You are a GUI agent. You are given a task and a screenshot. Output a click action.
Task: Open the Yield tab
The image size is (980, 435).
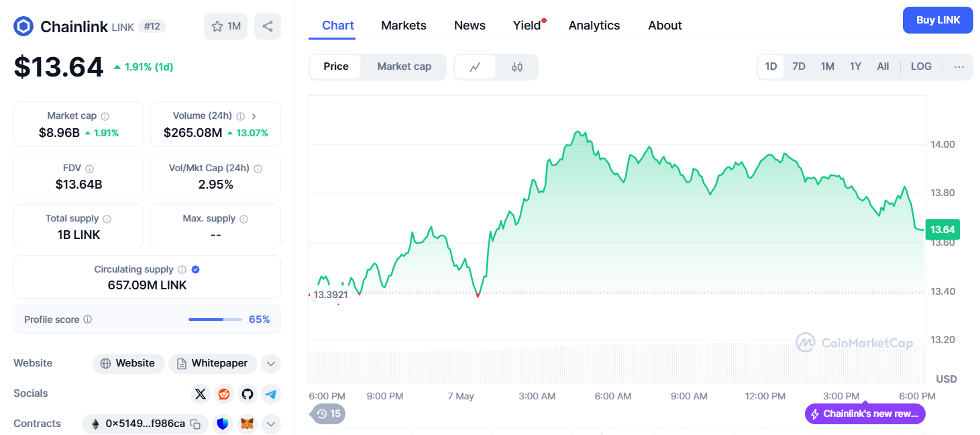(528, 26)
